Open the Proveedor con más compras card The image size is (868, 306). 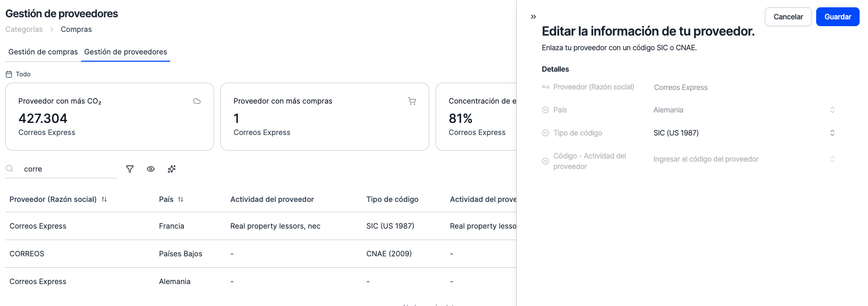coord(325,117)
